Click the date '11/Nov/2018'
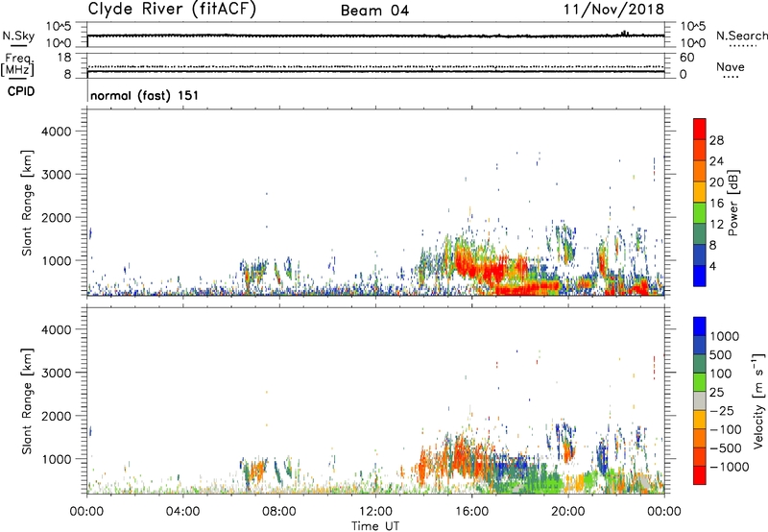 click(613, 9)
